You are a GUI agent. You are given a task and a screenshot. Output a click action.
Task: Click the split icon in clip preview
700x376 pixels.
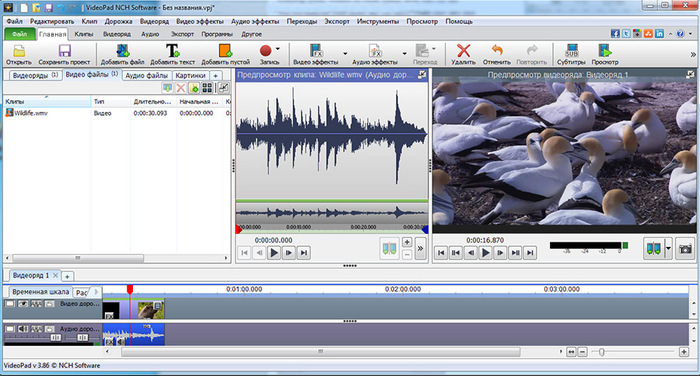coord(389,248)
